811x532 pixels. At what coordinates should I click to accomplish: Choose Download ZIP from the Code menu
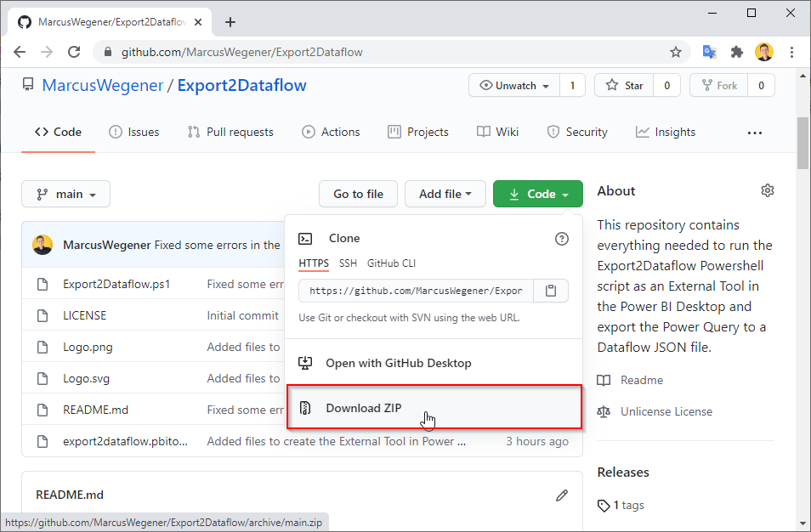pyautogui.click(x=434, y=407)
